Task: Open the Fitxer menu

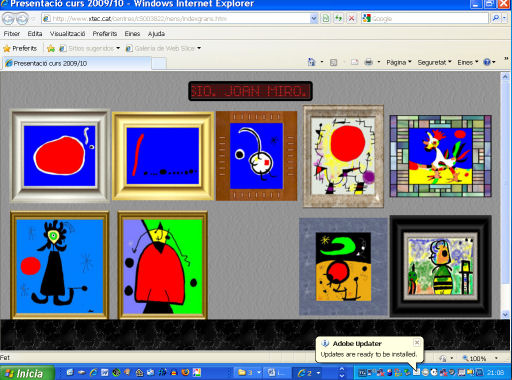Action: pyautogui.click(x=12, y=34)
